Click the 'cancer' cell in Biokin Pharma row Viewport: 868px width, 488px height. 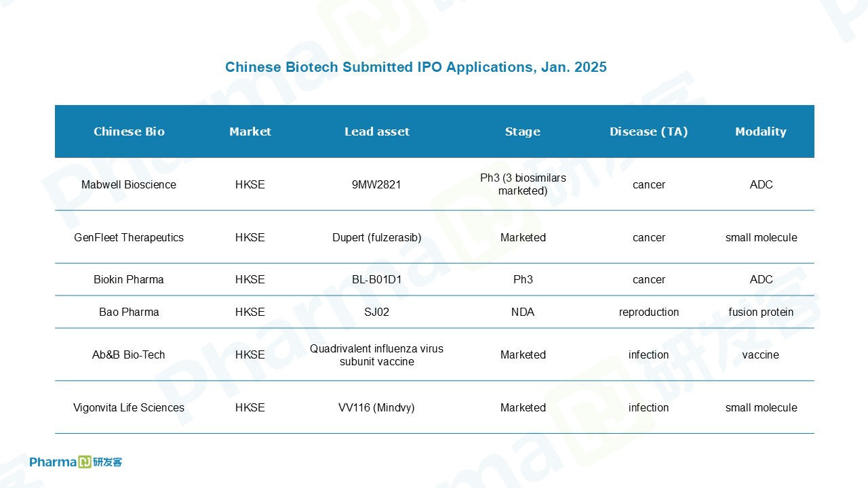point(649,279)
